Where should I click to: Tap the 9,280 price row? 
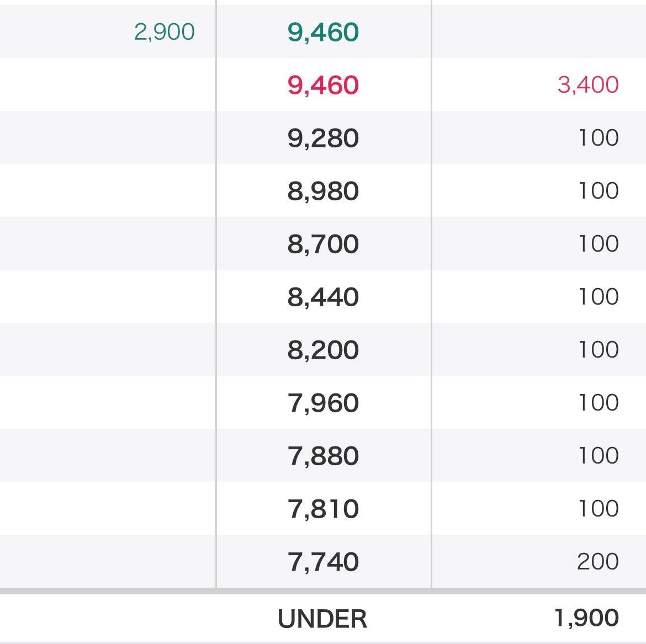pos(323,138)
